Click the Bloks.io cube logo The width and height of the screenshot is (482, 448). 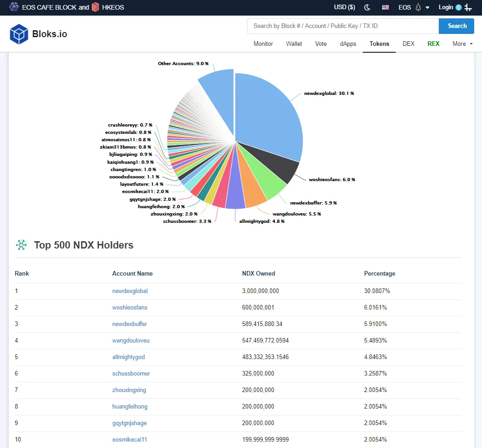tap(19, 34)
